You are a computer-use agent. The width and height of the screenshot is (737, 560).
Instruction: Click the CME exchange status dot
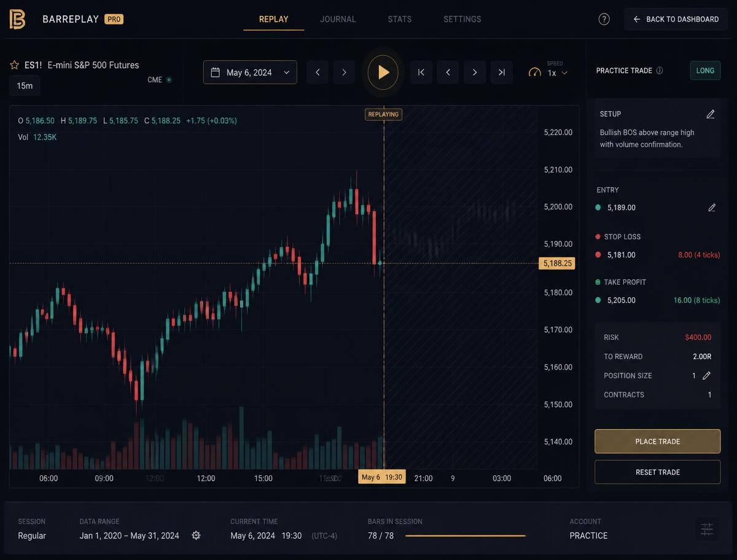click(x=169, y=80)
